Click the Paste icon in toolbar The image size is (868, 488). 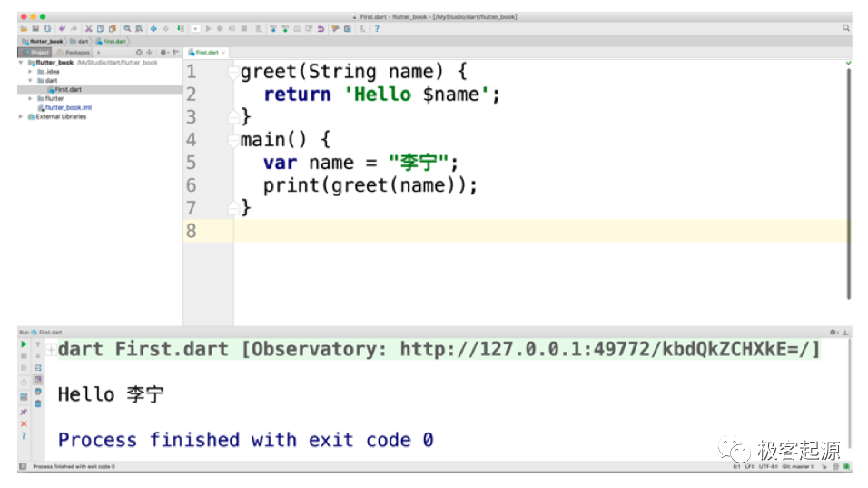coord(113,29)
